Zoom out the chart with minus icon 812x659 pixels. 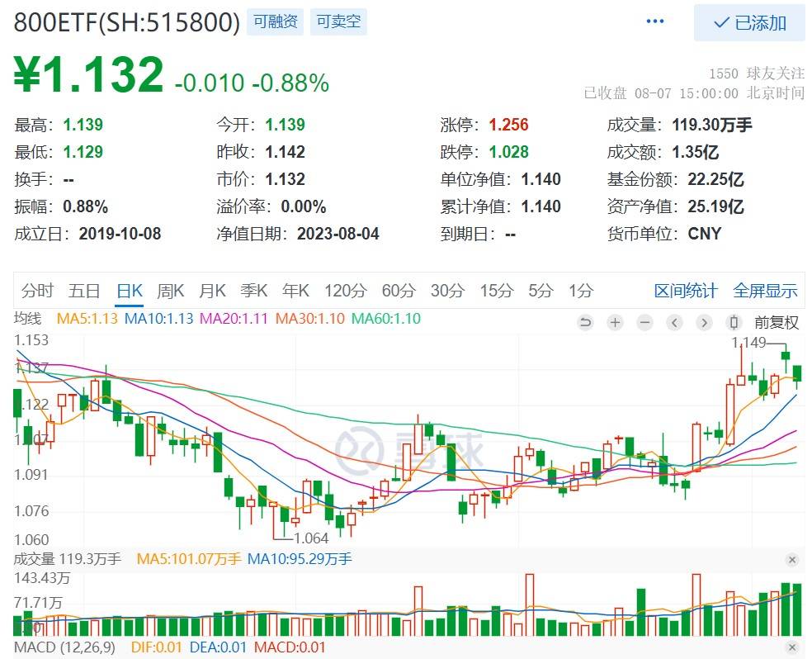coord(644,322)
